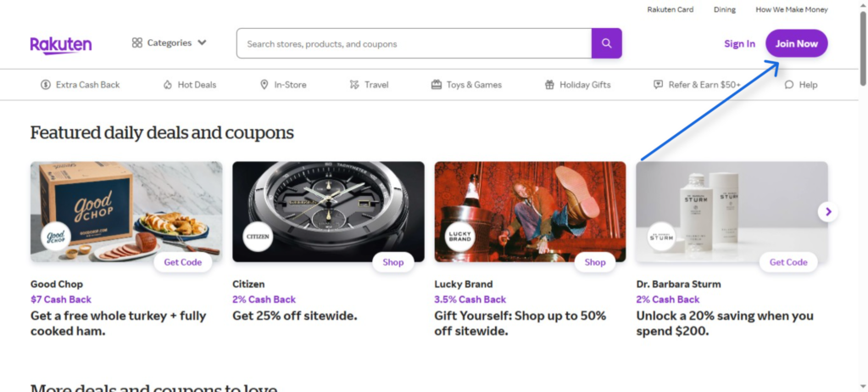Show next deals with carousel arrow

point(828,212)
